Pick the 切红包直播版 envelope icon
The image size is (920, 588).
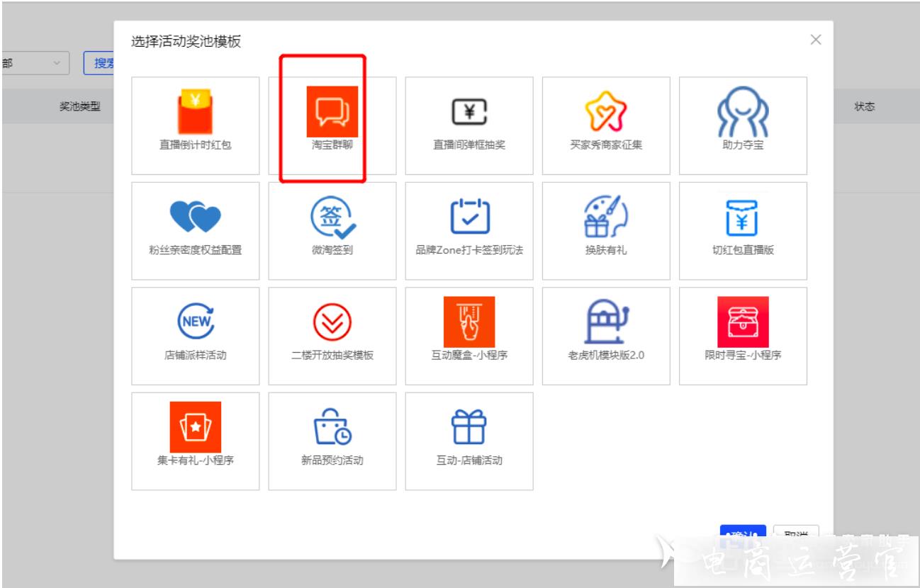pos(743,217)
